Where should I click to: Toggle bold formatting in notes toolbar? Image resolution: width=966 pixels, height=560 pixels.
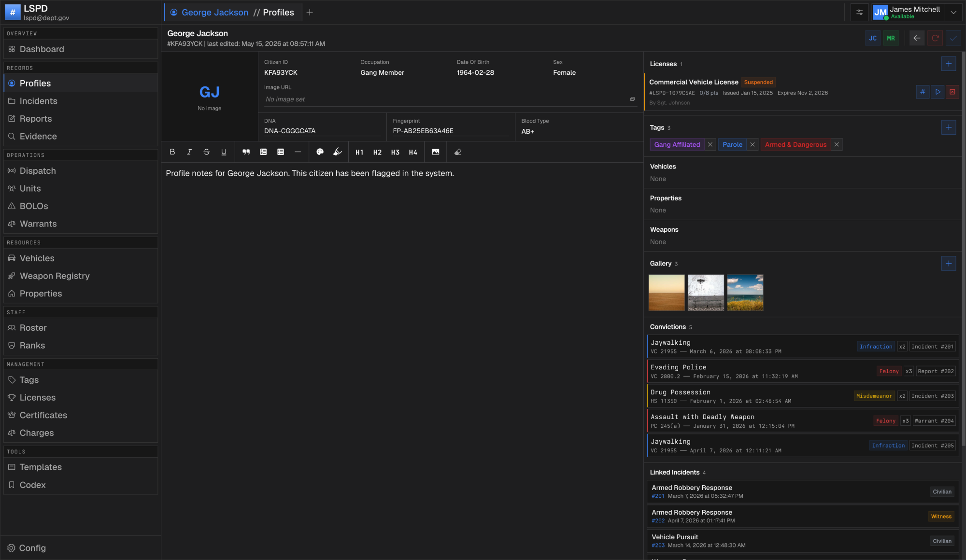click(172, 152)
